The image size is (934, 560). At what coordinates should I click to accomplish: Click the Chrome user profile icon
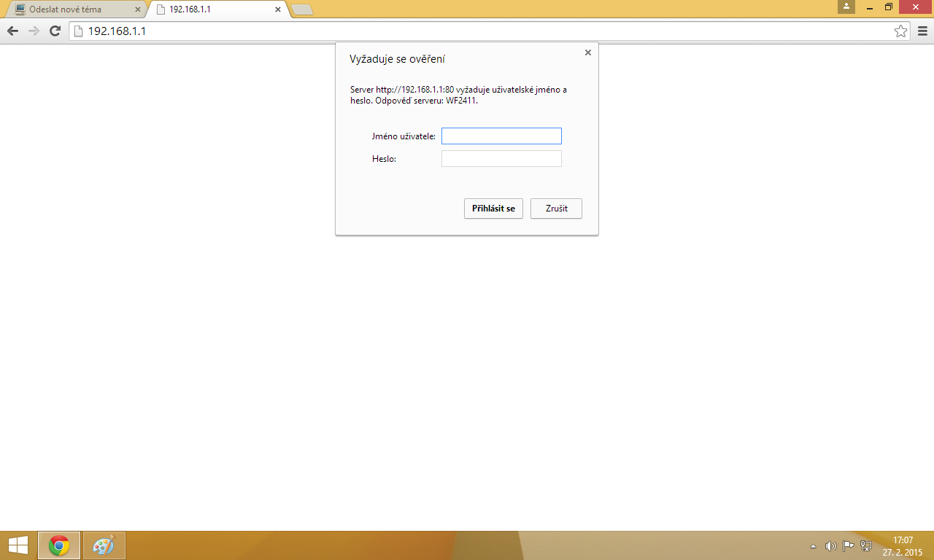(846, 7)
